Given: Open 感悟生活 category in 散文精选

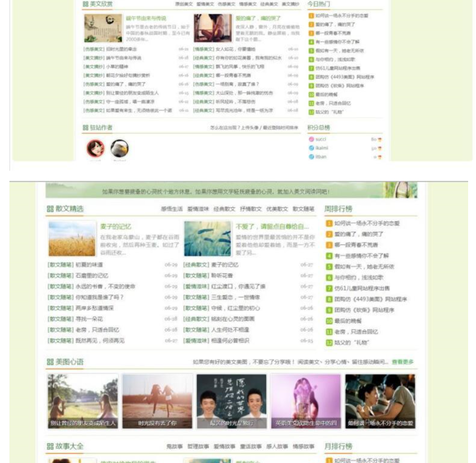Looking at the screenshot, I should (172, 209).
